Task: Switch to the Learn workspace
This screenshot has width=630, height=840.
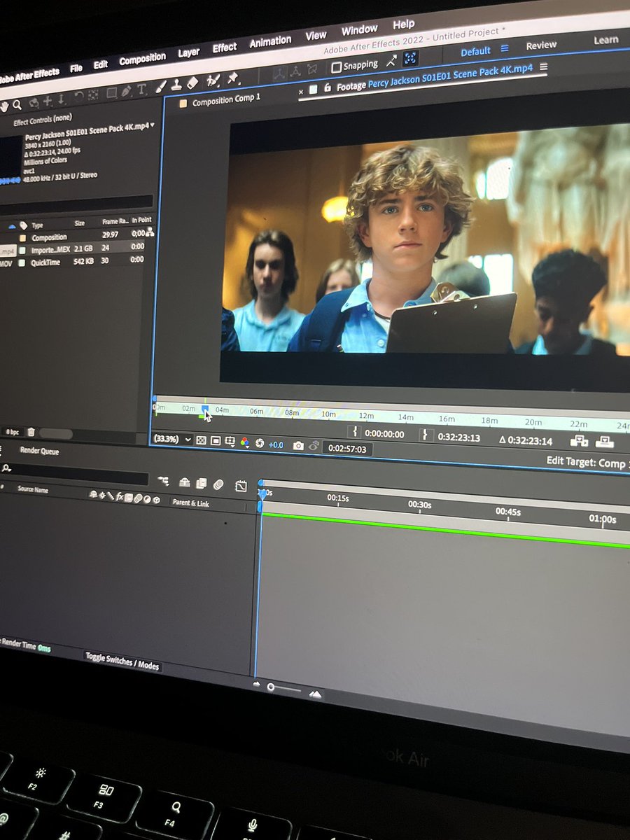Action: pos(606,41)
